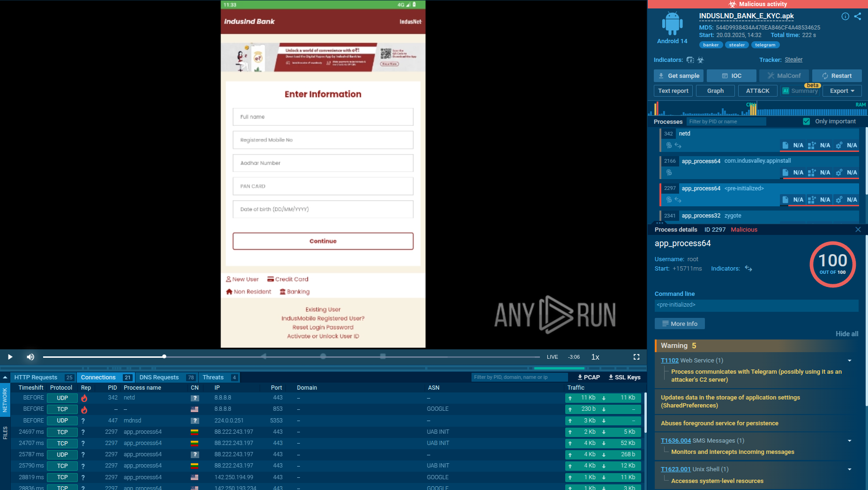Toggle the Only important checkbox

[x=807, y=121]
